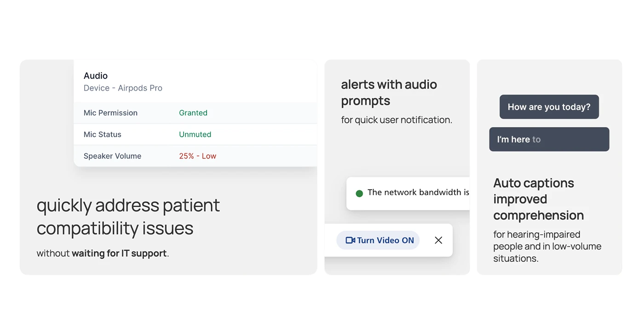Click the Turn Video ON button
The width and height of the screenshot is (644, 326).
[378, 240]
